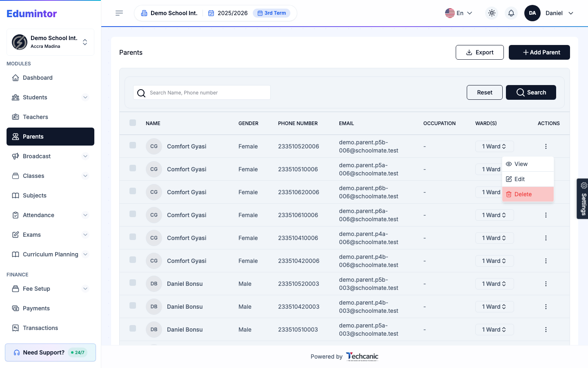The image size is (588, 368).
Task: Open Dashboard from the sidebar
Action: [50, 78]
